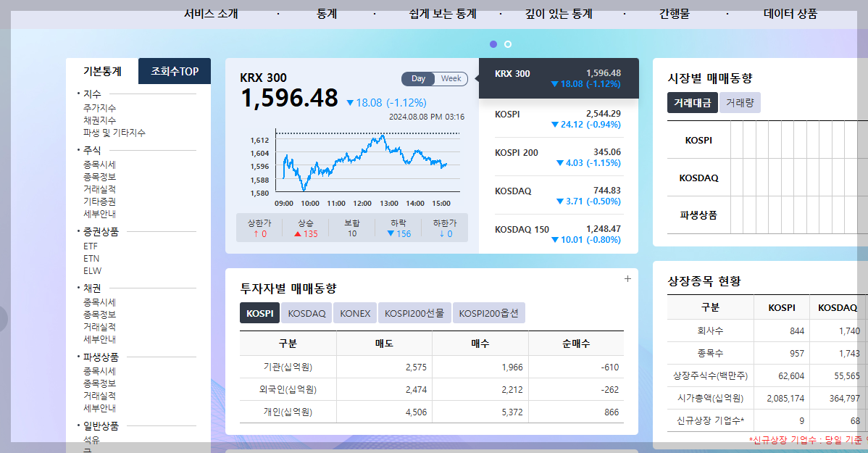This screenshot has height=453, width=868.
Task: Click the 회사수 KOSPI value 844
Action: point(797,331)
